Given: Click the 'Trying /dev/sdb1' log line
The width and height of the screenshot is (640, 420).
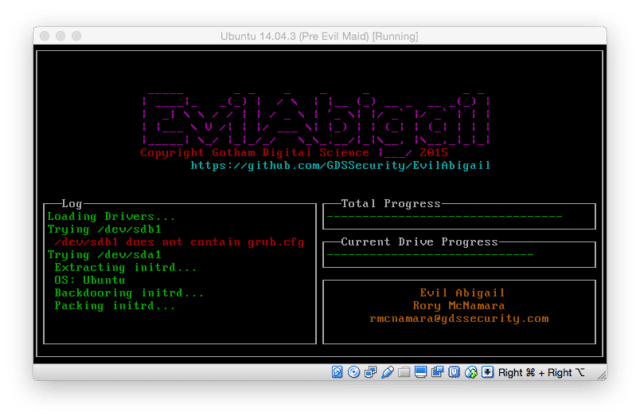Looking at the screenshot, I should pos(104,229).
